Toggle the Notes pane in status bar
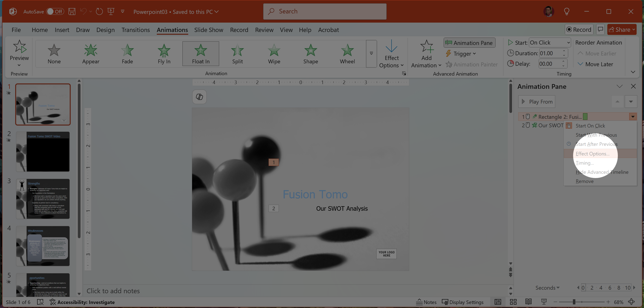 tap(426, 302)
